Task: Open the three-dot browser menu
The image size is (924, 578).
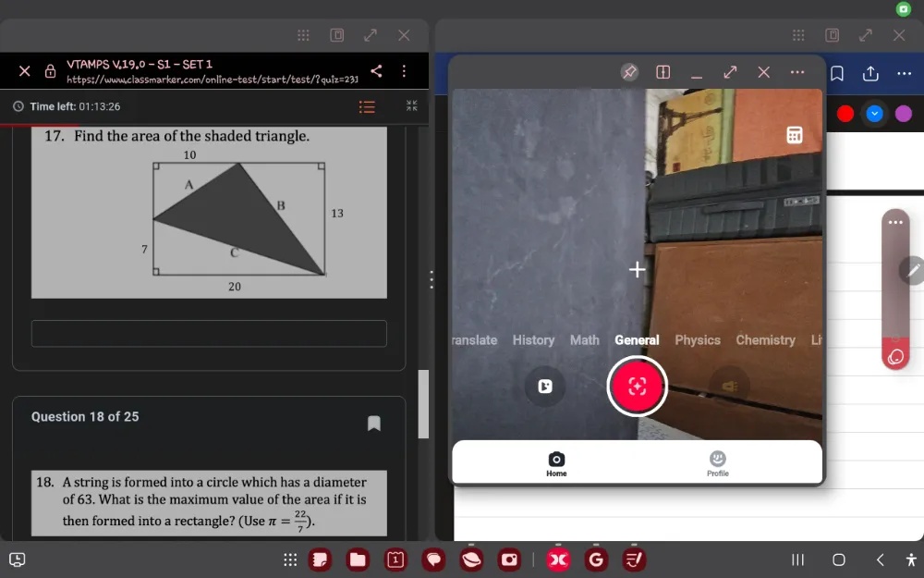Action: (404, 71)
